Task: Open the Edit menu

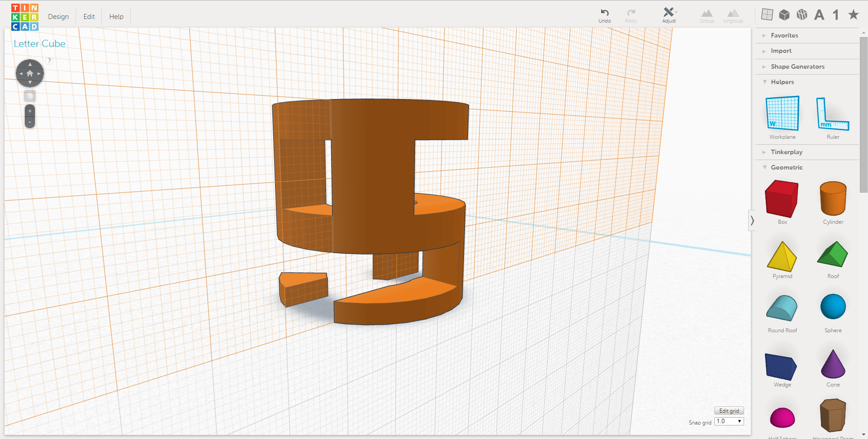Action: point(88,16)
